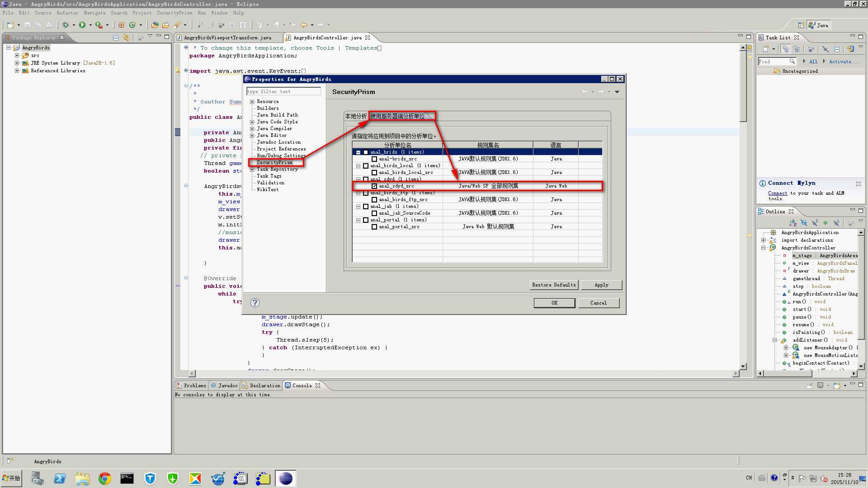Click Display Selected Console icon in Console view
868x488 pixels.
pyautogui.click(x=820, y=385)
